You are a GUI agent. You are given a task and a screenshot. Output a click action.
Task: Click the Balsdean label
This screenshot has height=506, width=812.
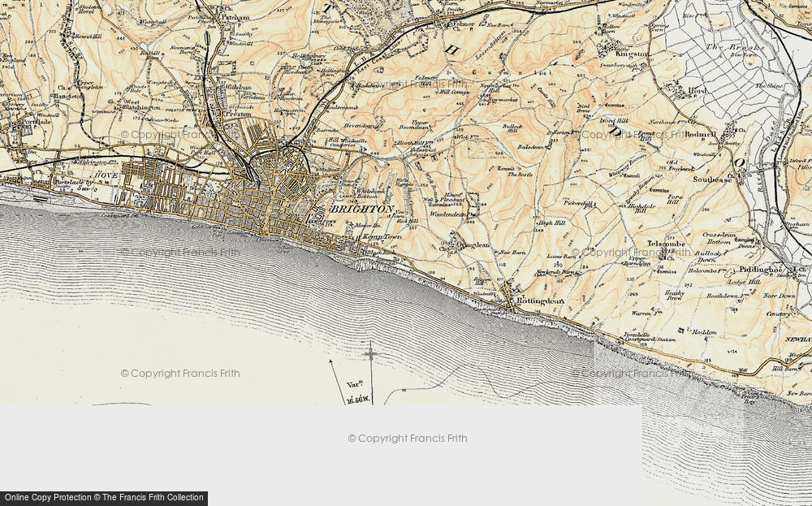point(531,148)
